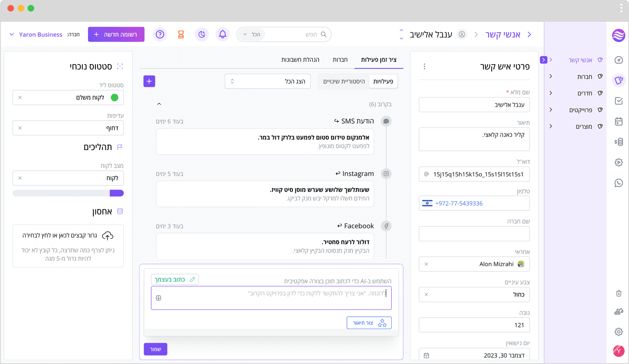
Task: Click the צור תיאור button
Action: click(369, 323)
